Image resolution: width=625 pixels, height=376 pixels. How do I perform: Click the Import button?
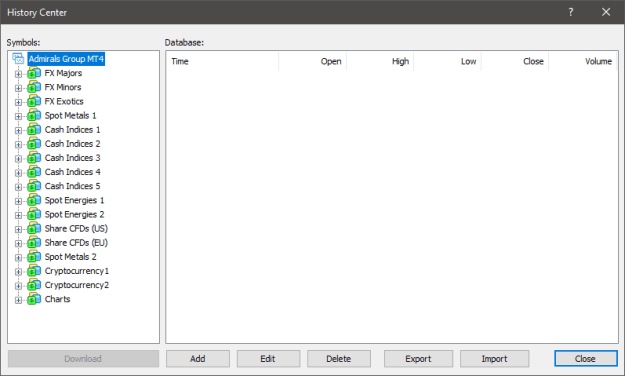[x=495, y=358]
